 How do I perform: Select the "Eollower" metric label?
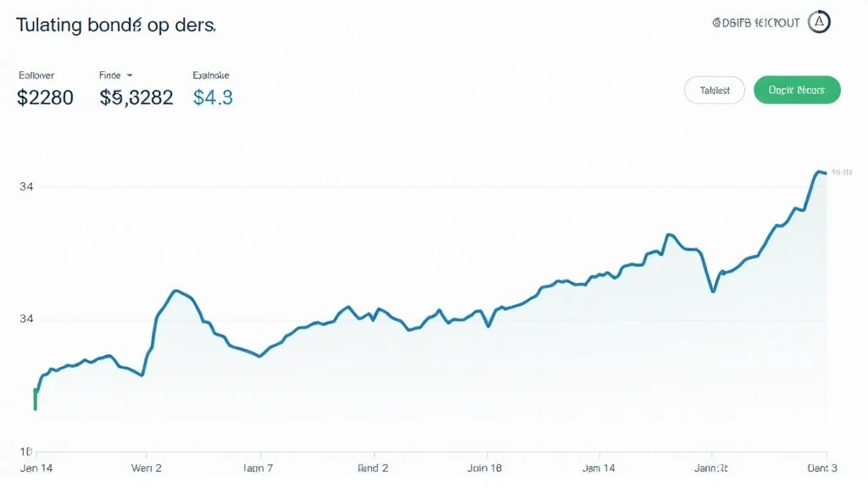[36, 75]
